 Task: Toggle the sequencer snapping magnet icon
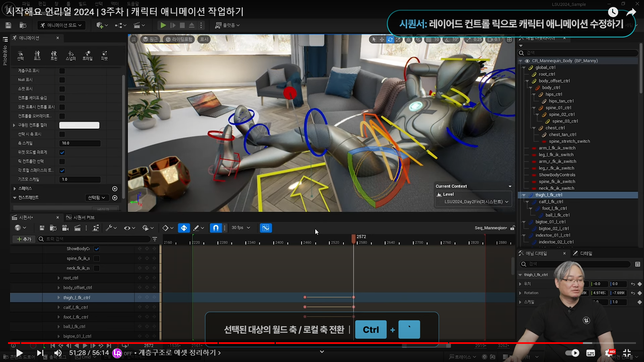point(216,228)
